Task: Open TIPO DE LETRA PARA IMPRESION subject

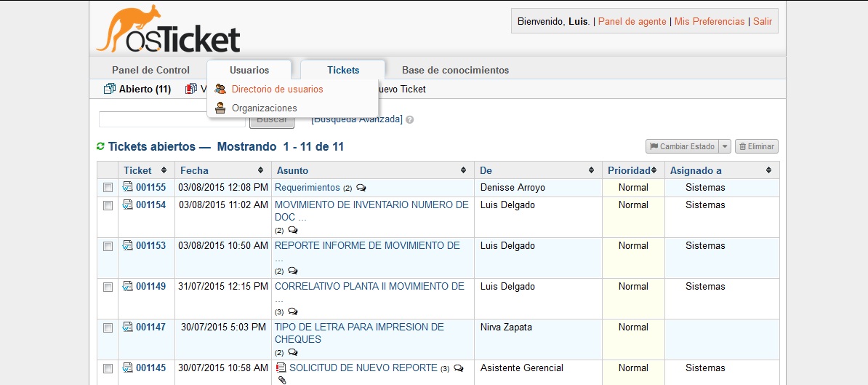Action: pos(359,333)
